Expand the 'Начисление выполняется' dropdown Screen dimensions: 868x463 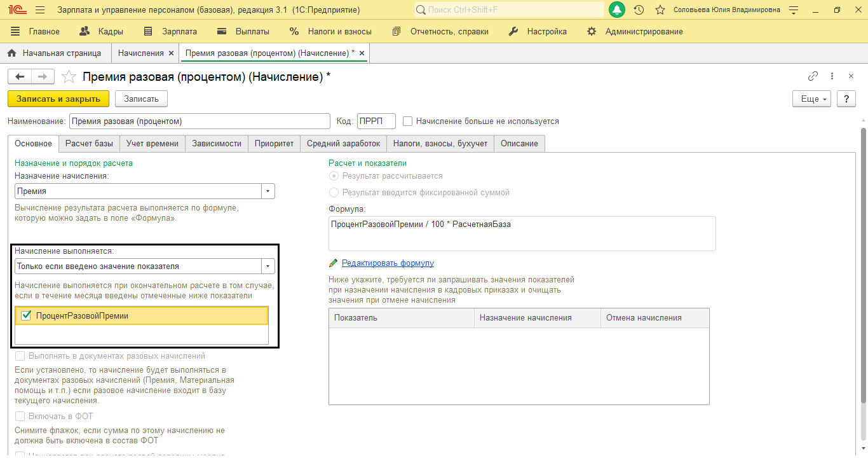(x=268, y=266)
